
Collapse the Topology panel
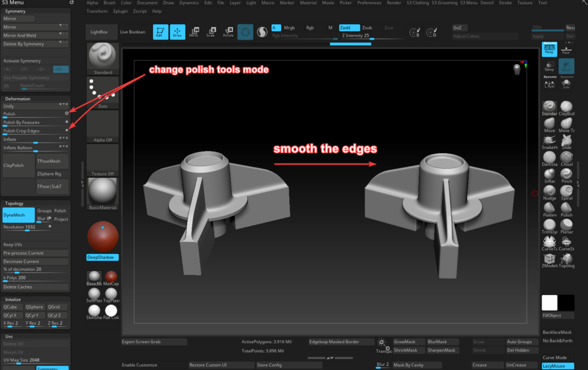pyautogui.click(x=14, y=203)
